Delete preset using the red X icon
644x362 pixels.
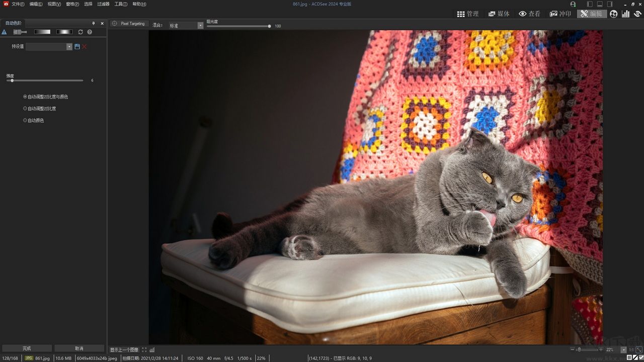point(85,46)
